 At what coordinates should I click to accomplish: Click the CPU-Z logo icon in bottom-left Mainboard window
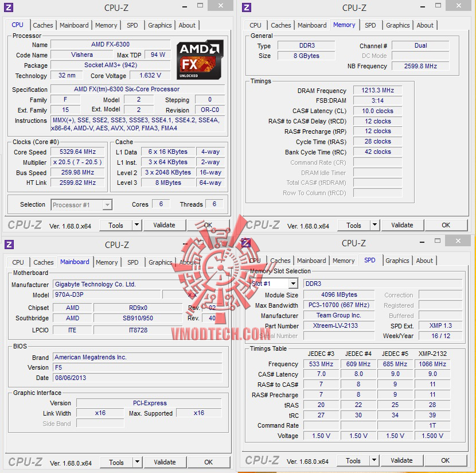(9, 244)
